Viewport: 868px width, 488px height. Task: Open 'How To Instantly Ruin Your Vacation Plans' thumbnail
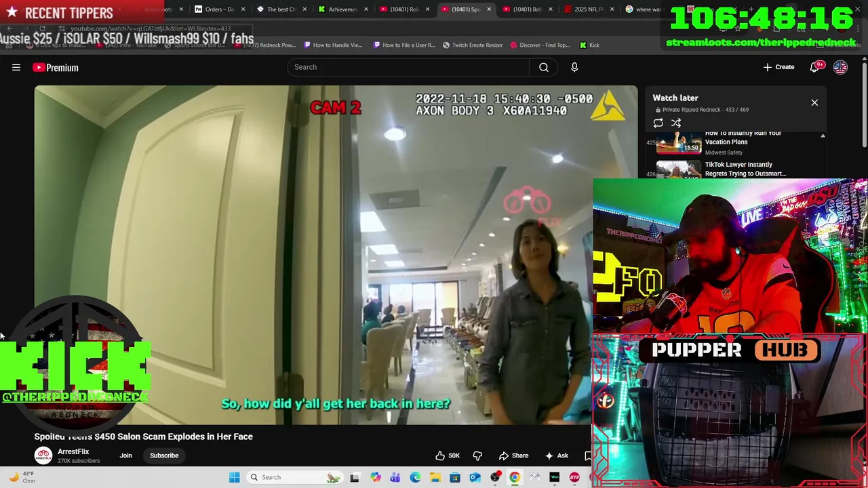pyautogui.click(x=679, y=142)
